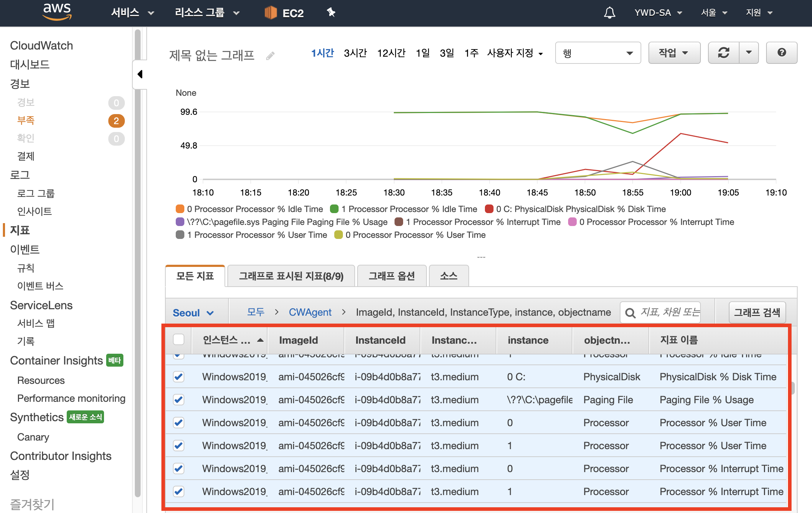The height and width of the screenshot is (513, 812).
Task: Open the 소스 tab
Action: pos(448,276)
